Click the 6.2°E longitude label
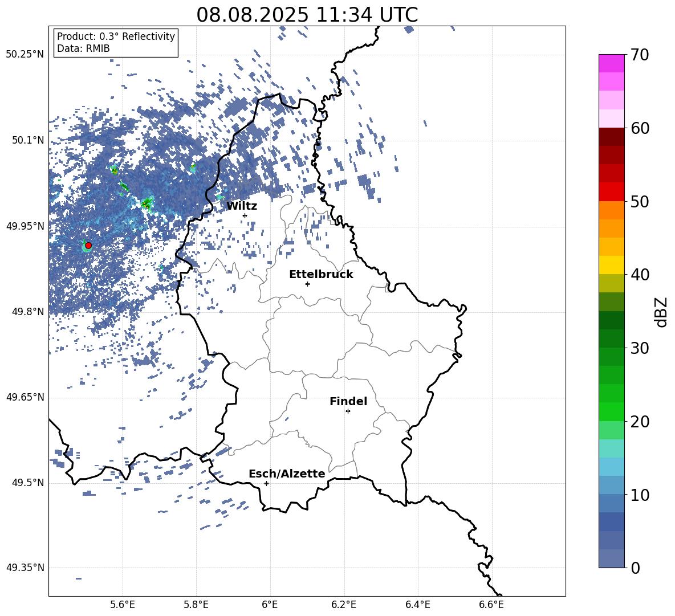This screenshot has height=616, width=675. pyautogui.click(x=344, y=605)
